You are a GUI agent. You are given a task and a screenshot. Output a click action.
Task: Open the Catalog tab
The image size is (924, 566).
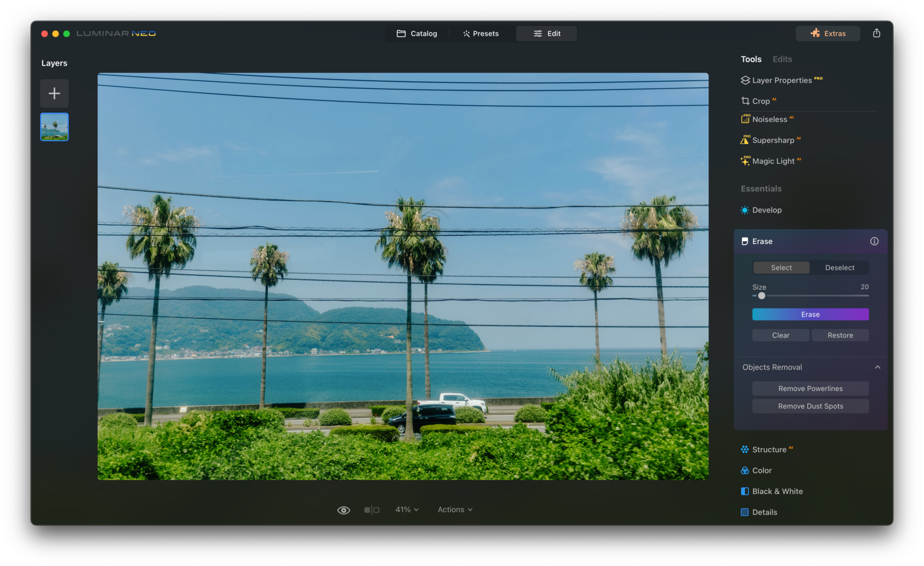[417, 34]
